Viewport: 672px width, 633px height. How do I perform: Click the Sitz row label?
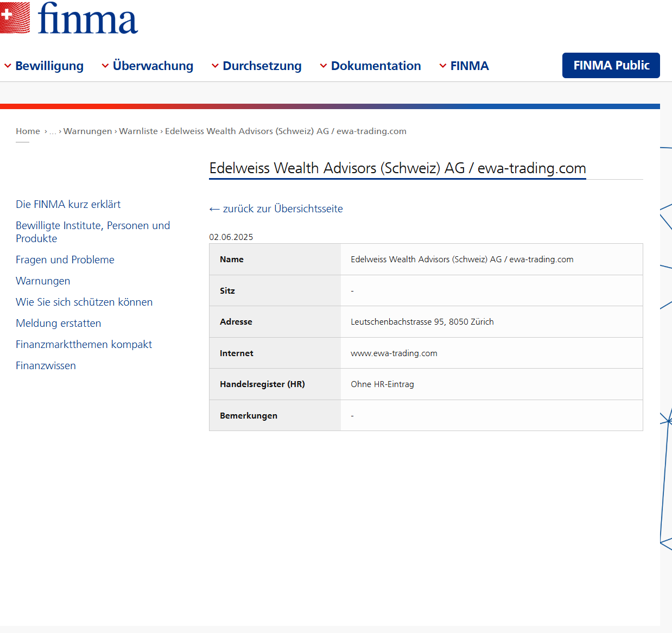(x=227, y=291)
